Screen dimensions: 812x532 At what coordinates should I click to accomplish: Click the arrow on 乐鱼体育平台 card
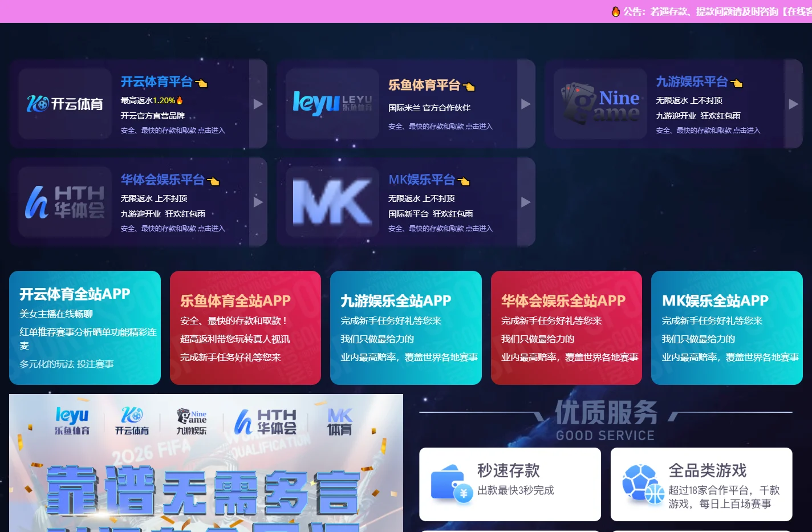point(526,104)
